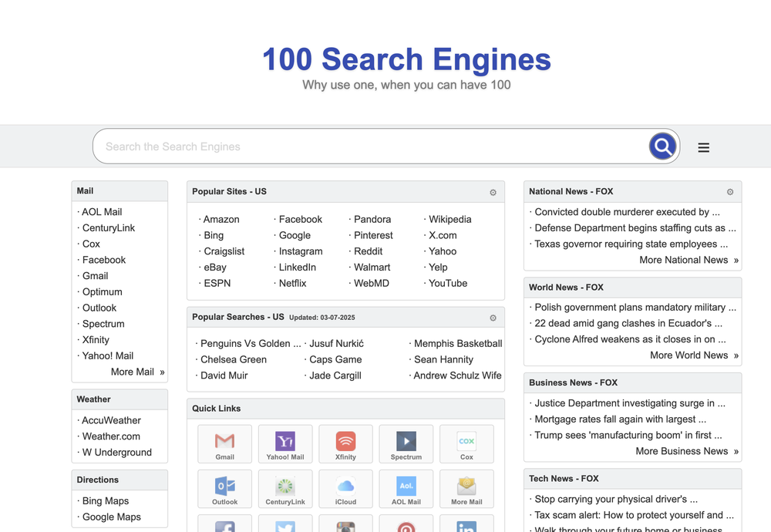Image resolution: width=771 pixels, height=532 pixels.
Task: Click inside the Search the Search Engines field
Action: tap(308, 146)
